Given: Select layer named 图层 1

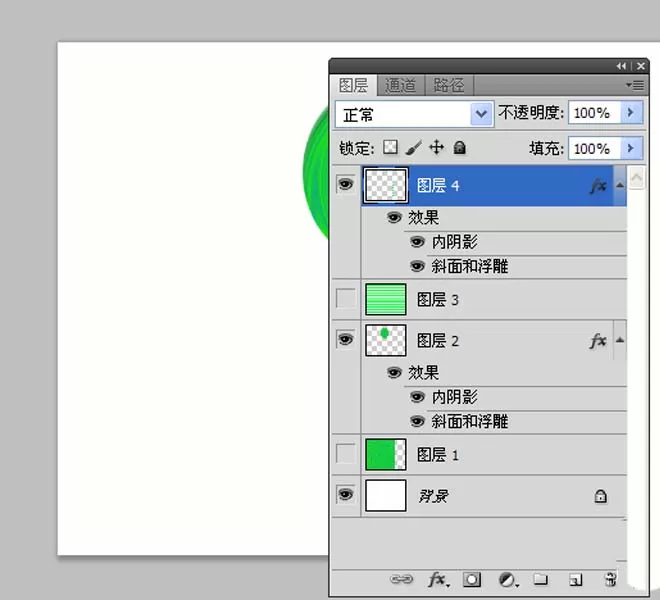Looking at the screenshot, I should click(437, 455).
